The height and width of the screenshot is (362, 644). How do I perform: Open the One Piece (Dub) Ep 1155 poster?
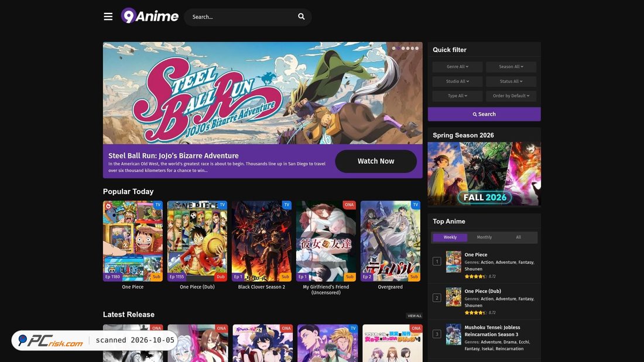(x=197, y=241)
